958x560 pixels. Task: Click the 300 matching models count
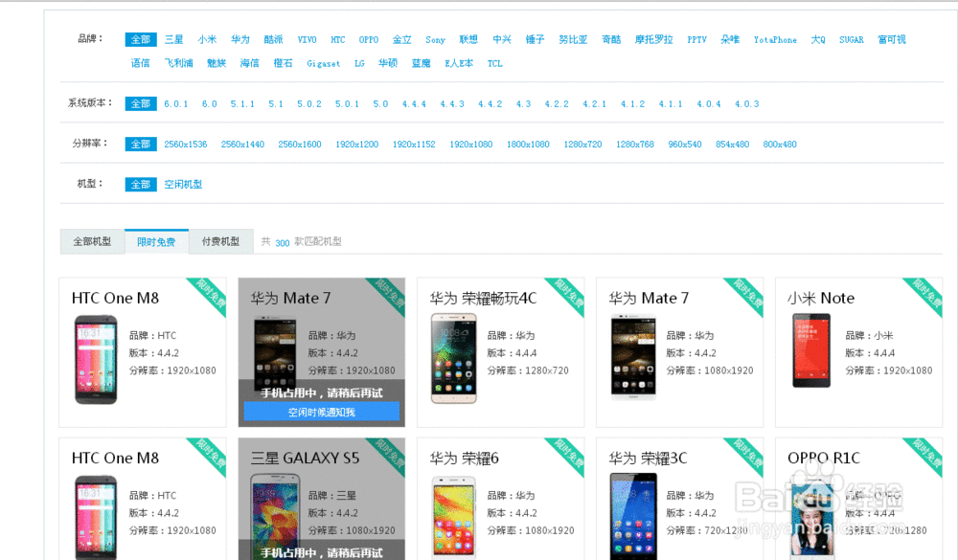[x=282, y=242]
